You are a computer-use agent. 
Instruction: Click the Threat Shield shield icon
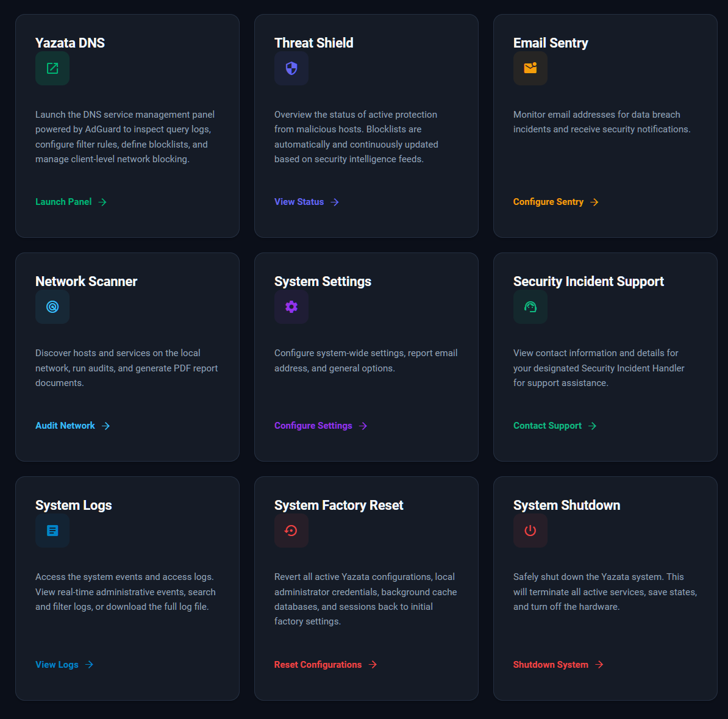pos(291,68)
